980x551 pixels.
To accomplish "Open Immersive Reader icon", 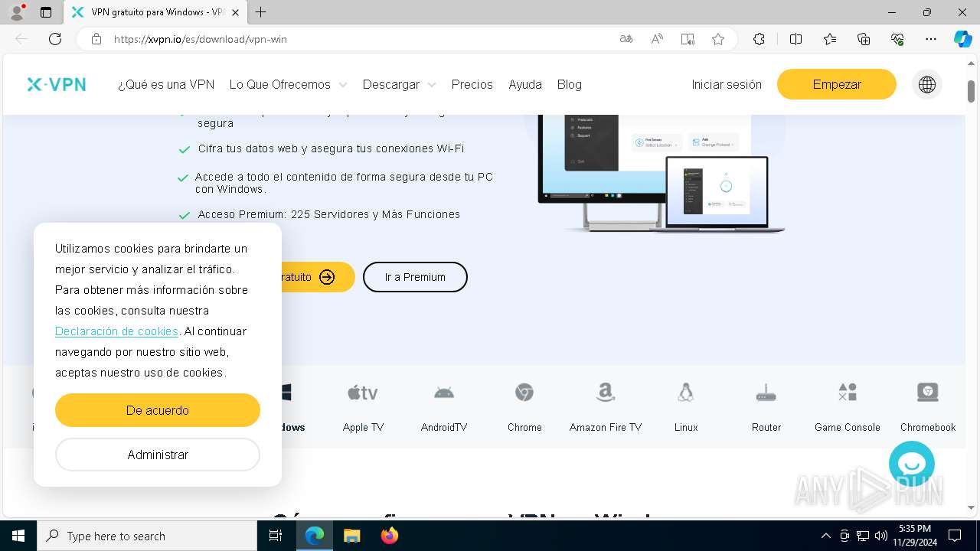I will pos(688,39).
